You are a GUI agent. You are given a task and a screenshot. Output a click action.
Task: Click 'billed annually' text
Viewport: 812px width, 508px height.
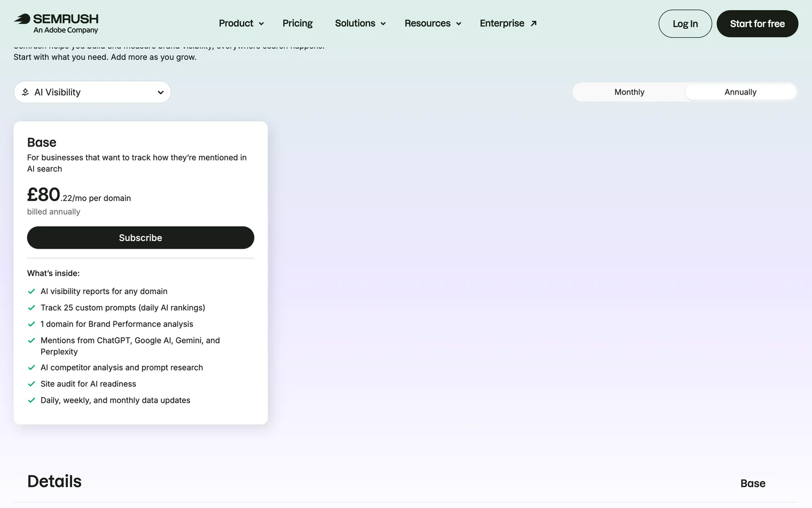pyautogui.click(x=53, y=212)
